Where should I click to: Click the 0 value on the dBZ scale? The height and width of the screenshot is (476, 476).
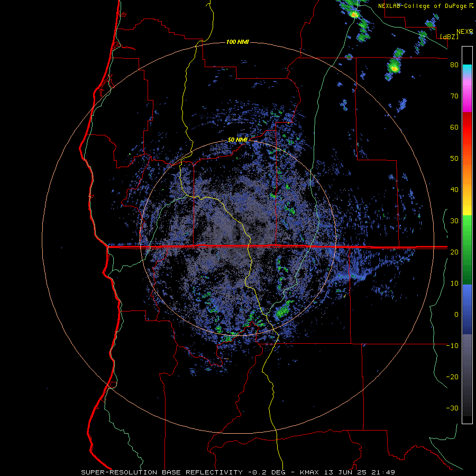456,315
